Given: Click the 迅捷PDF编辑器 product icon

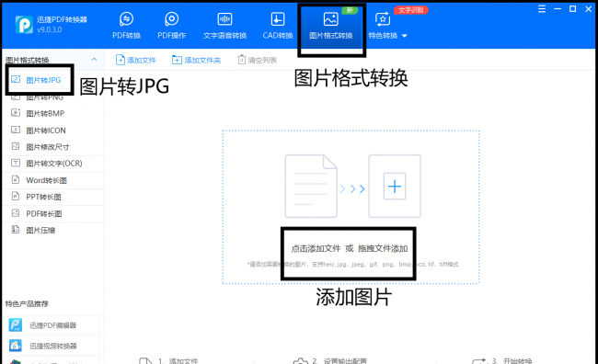Looking at the screenshot, I should point(16,324).
